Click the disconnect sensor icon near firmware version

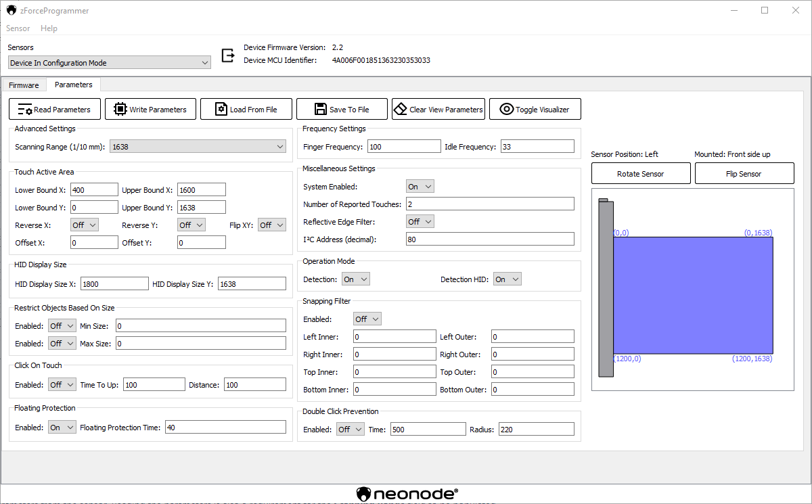[x=228, y=54]
